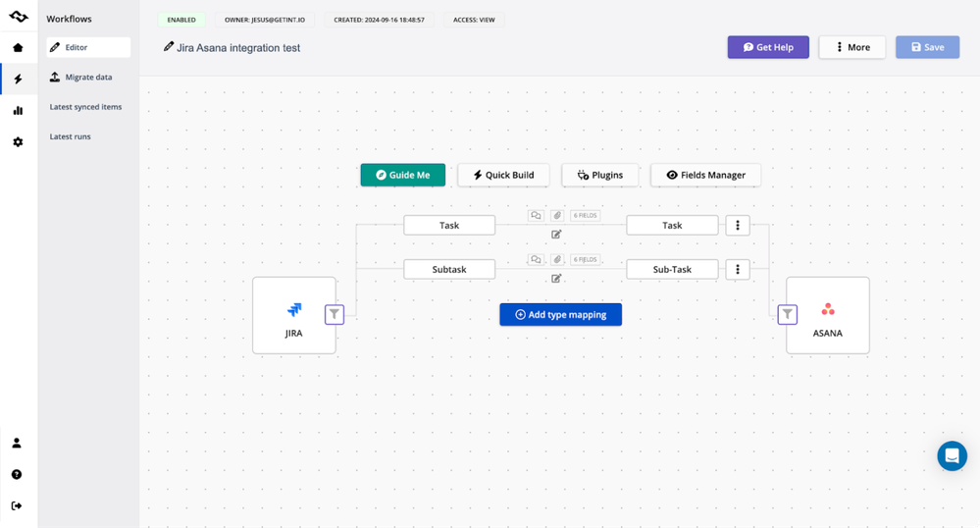980x528 pixels.
Task: Click 6 FIELDS badge on Subtask mapping
Action: (x=586, y=259)
